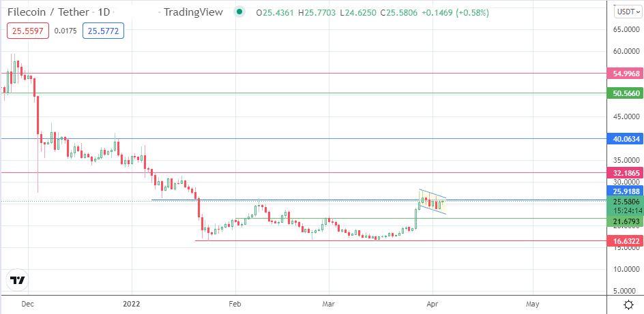Click the blue buy price 25.5772
The height and width of the screenshot is (314, 644).
103,31
